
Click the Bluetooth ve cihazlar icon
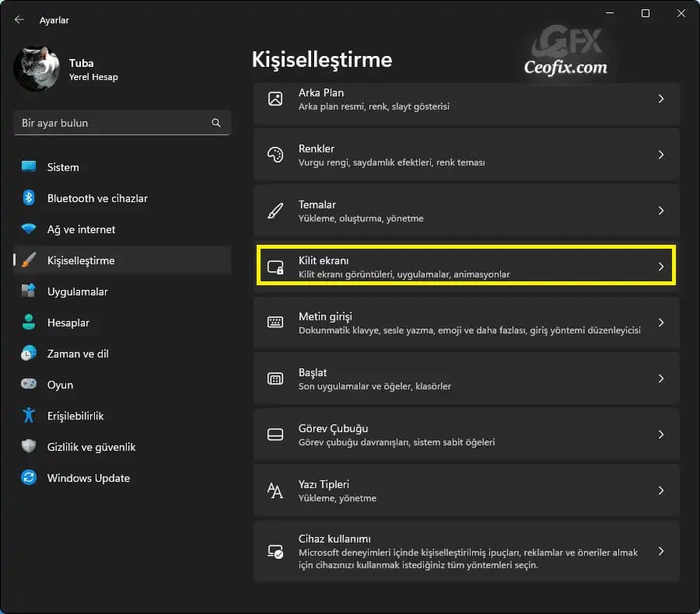pyautogui.click(x=29, y=198)
